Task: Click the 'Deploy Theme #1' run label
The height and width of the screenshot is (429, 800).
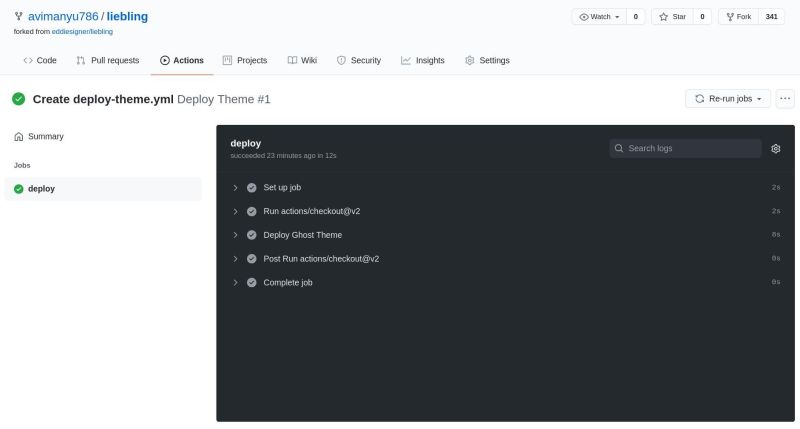Action: point(223,99)
